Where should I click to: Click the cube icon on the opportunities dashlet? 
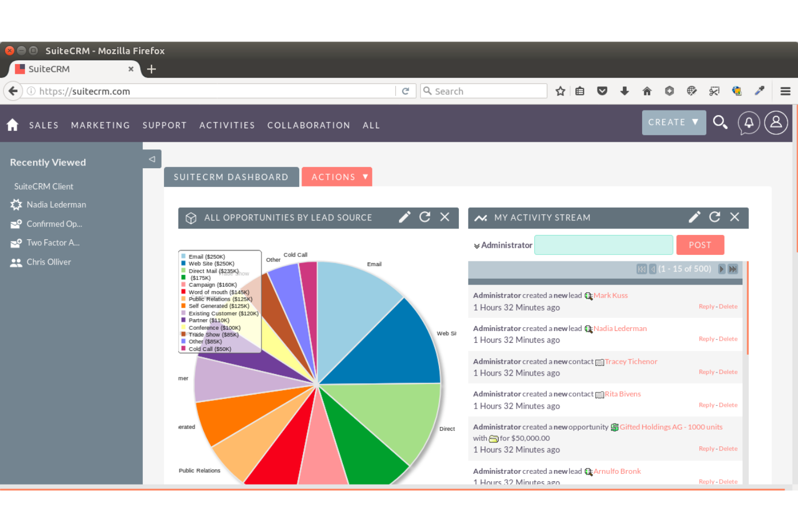tap(191, 218)
